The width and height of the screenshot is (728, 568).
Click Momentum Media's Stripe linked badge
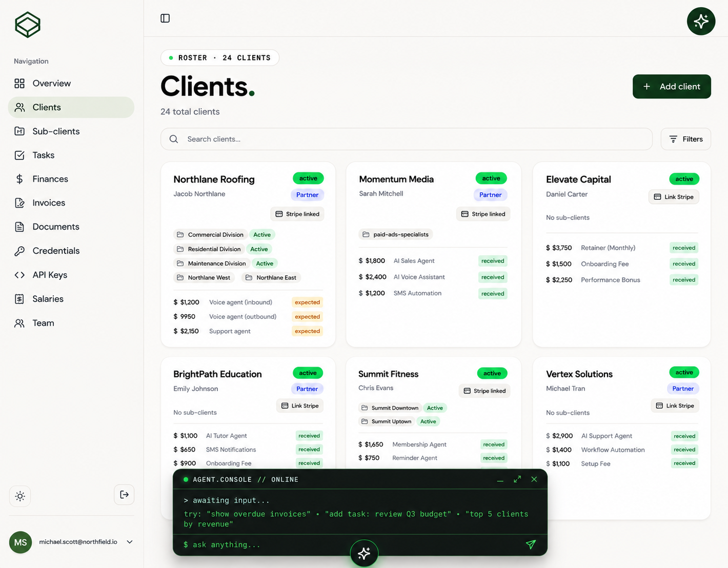click(483, 214)
